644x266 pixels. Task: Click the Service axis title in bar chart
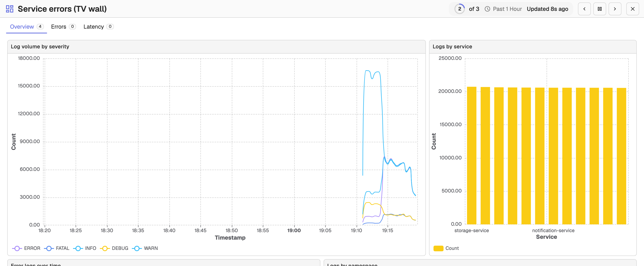click(x=547, y=237)
